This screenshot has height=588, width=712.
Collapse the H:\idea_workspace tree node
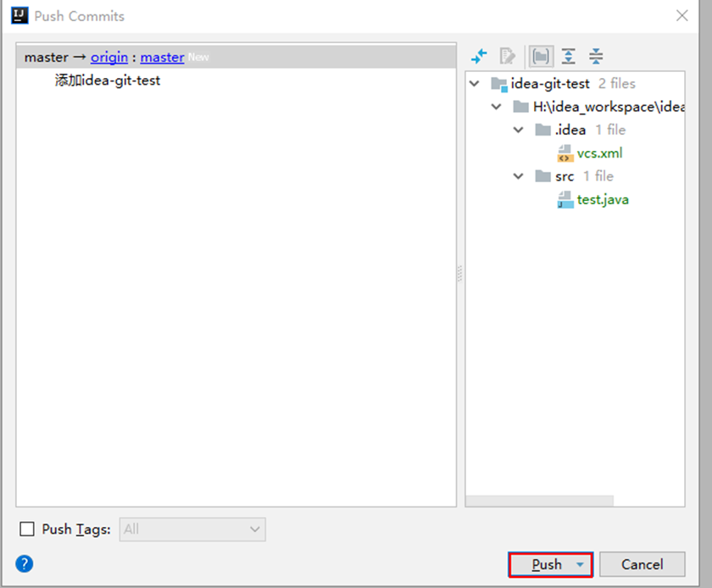click(497, 107)
